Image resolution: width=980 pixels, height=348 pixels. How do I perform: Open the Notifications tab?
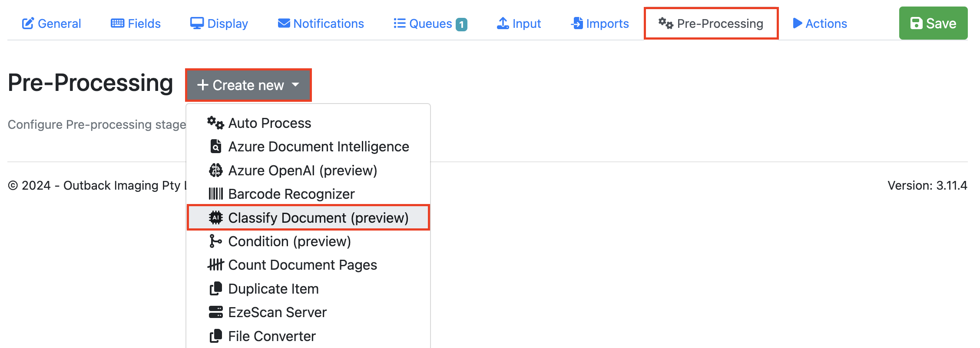coord(321,23)
